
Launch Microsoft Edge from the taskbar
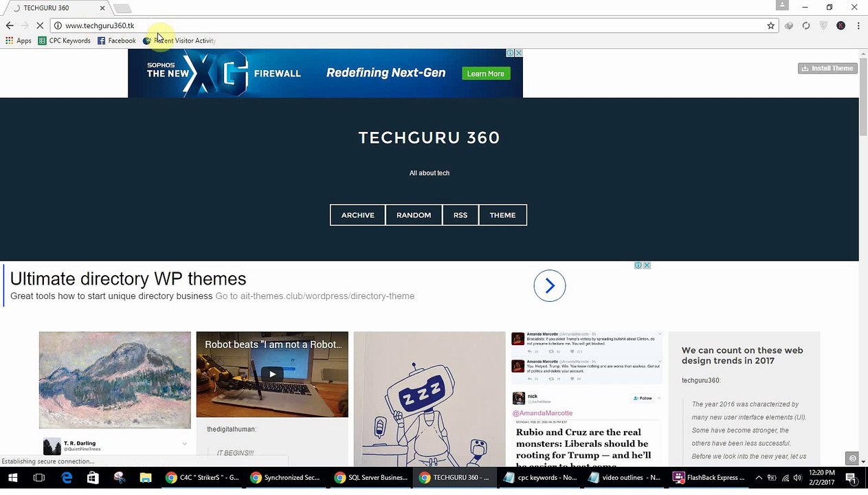point(67,478)
